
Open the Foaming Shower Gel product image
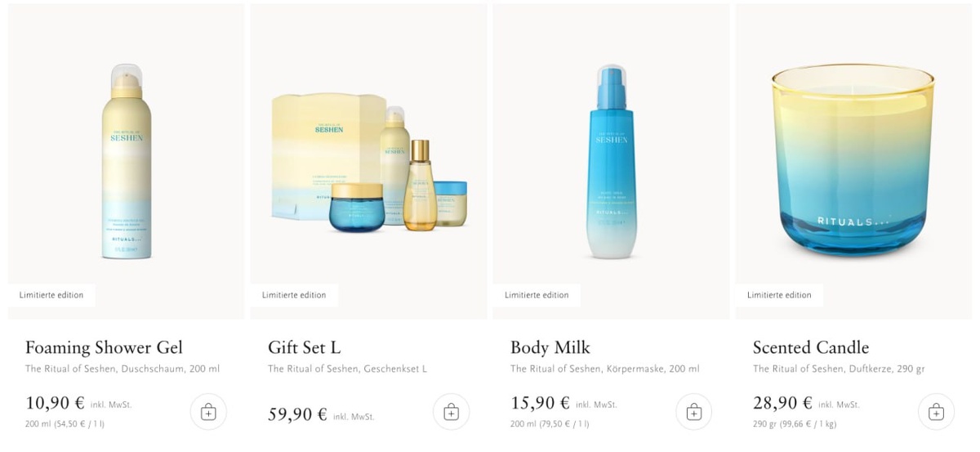pyautogui.click(x=127, y=161)
